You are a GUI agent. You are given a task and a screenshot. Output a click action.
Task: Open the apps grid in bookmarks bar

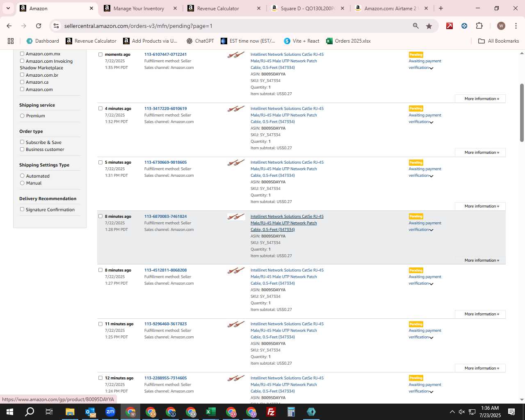pos(11,41)
